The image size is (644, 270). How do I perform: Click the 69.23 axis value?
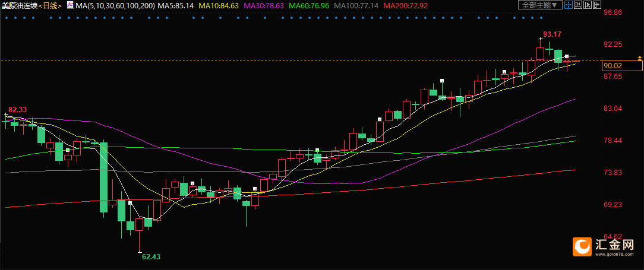(613, 204)
